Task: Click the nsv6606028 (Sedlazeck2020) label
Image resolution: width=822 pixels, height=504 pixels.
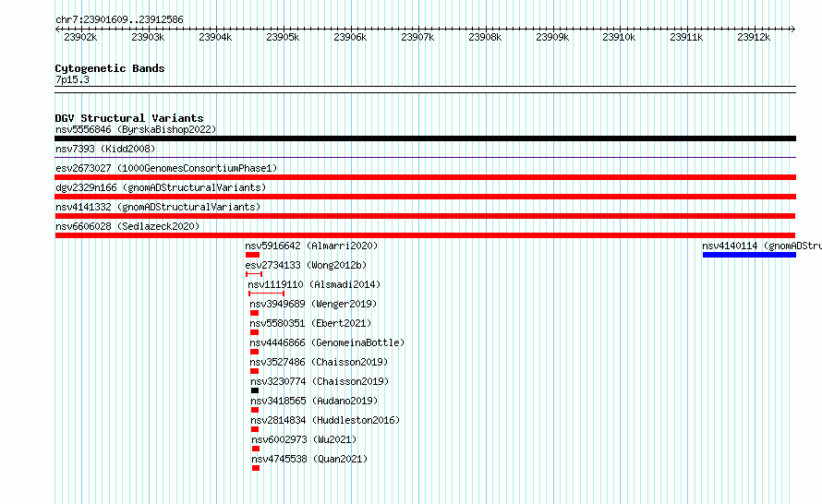Action: [x=127, y=226]
